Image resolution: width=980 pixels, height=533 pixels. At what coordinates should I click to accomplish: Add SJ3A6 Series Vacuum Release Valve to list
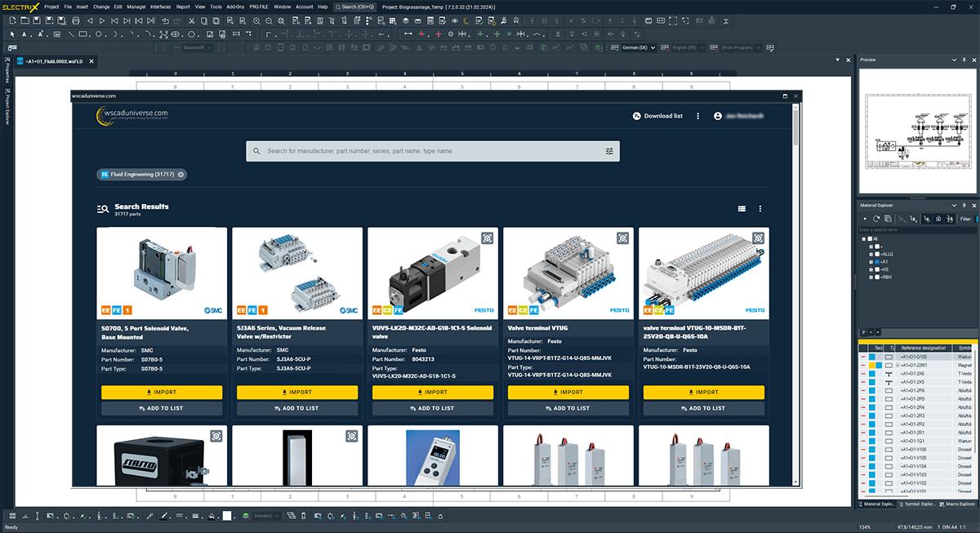coord(297,408)
